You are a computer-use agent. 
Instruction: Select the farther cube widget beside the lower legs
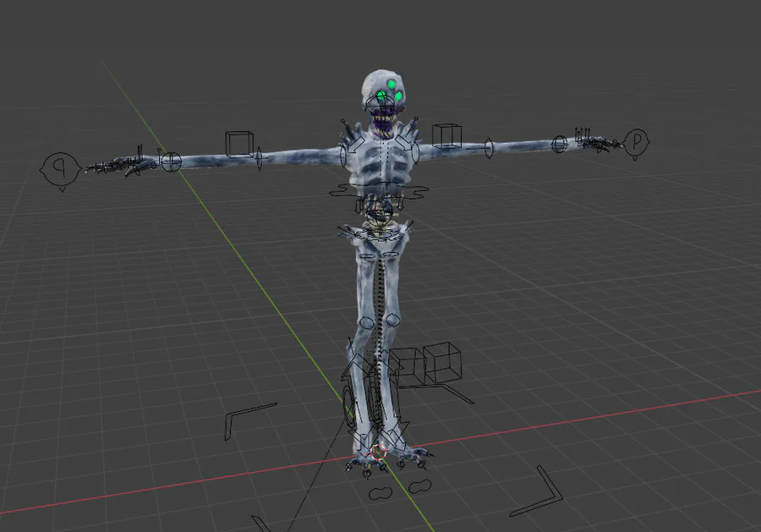tap(441, 362)
